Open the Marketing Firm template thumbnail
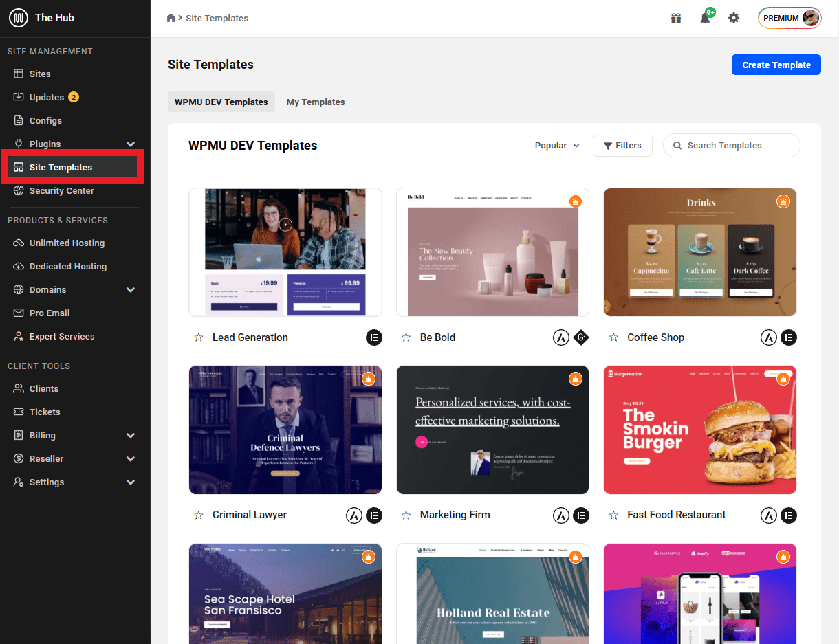Image resolution: width=839 pixels, height=644 pixels. 492,430
